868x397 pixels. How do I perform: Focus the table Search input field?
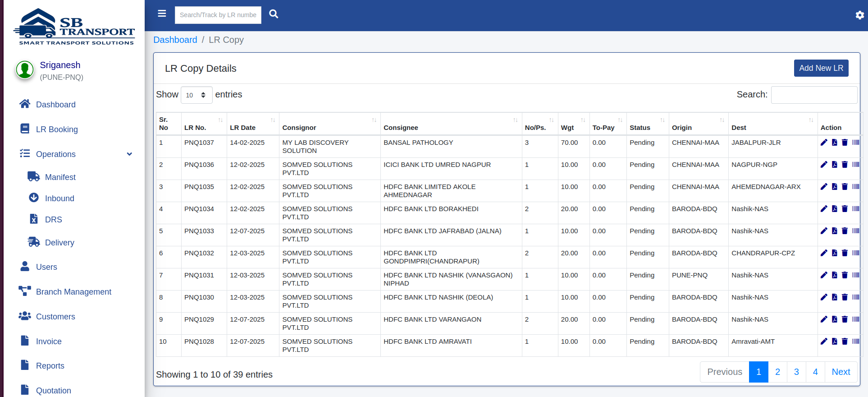814,95
